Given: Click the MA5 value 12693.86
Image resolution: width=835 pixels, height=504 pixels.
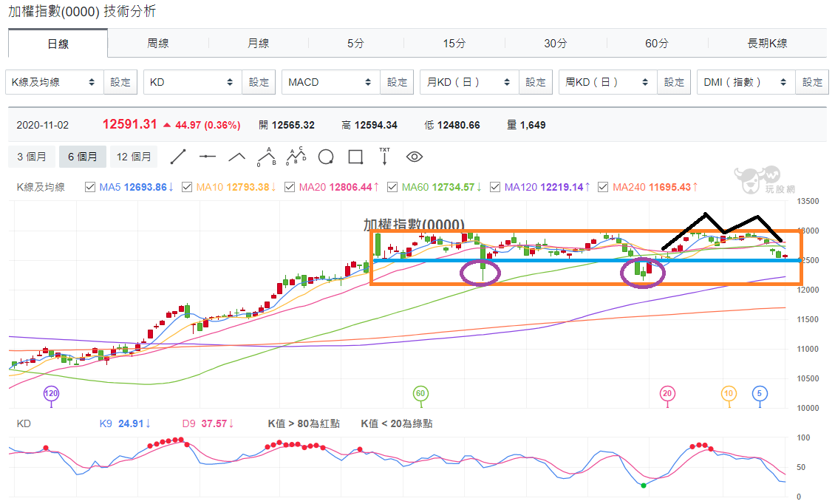Looking at the screenshot, I should point(146,187).
